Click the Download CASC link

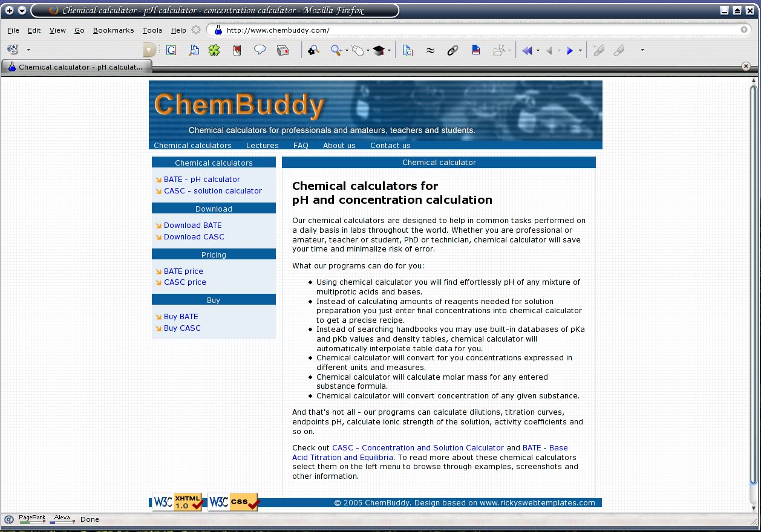pyautogui.click(x=194, y=237)
